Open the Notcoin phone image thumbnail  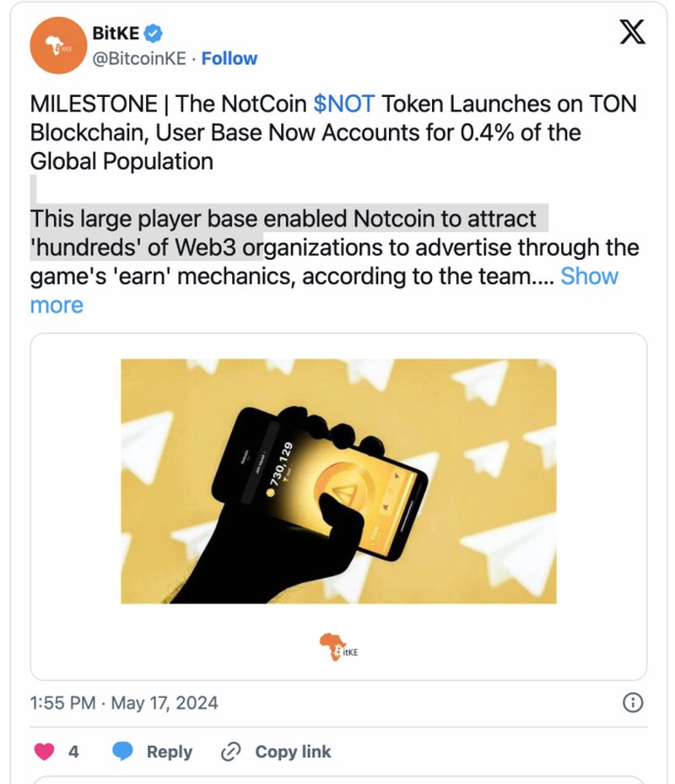click(338, 481)
